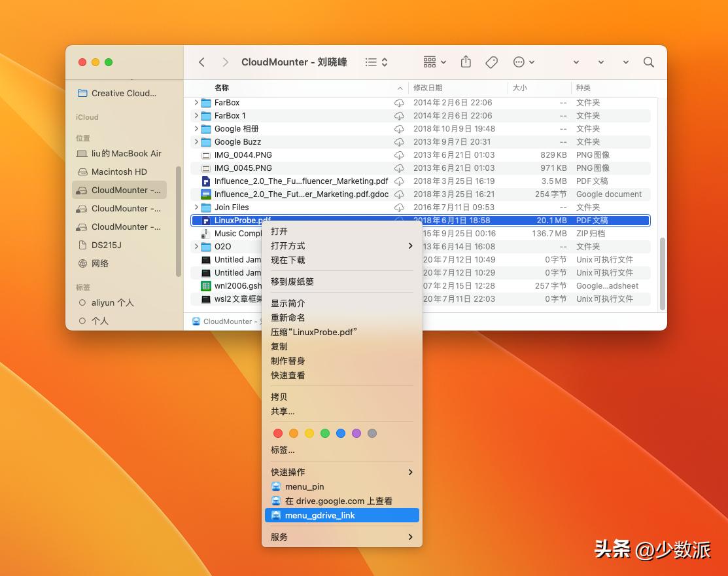Click the grouping toolbar icon
The image size is (728, 576).
click(x=428, y=62)
